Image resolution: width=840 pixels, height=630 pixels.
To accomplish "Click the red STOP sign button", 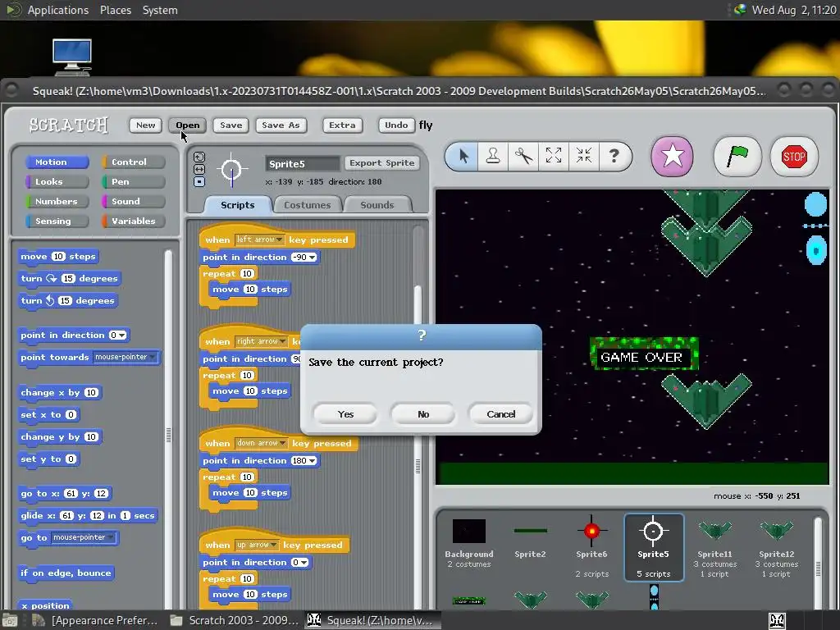I will [x=794, y=157].
